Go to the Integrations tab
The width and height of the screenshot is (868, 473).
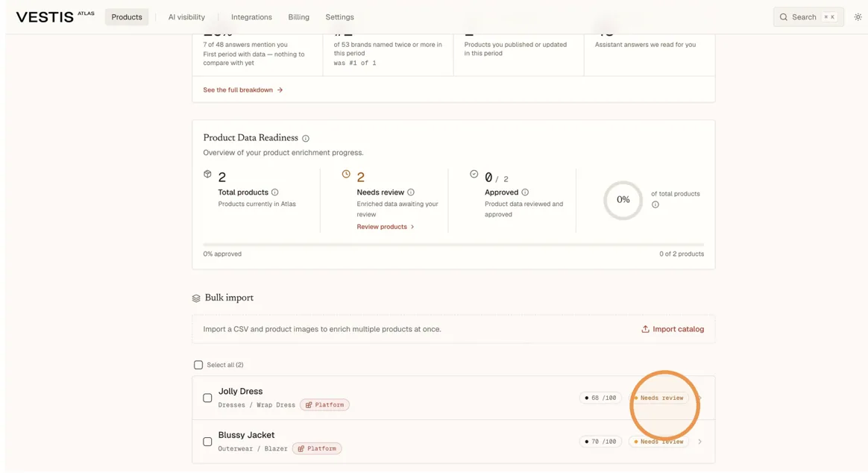251,17
